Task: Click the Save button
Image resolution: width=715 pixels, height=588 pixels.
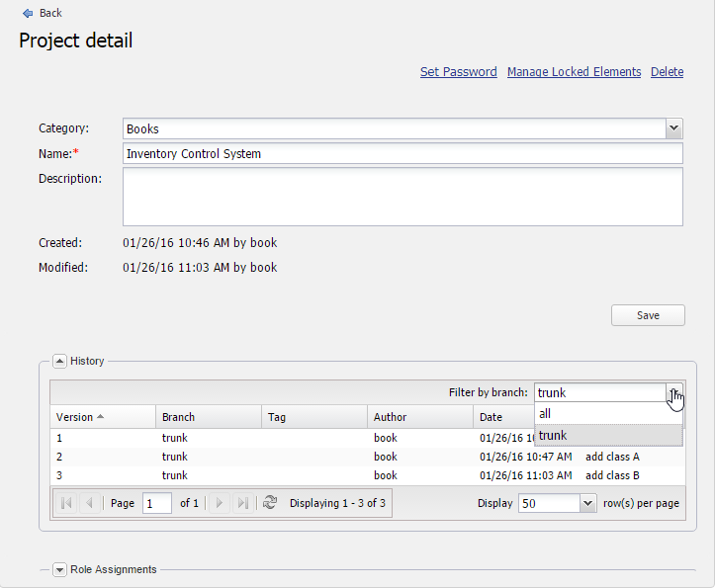Action: click(648, 315)
